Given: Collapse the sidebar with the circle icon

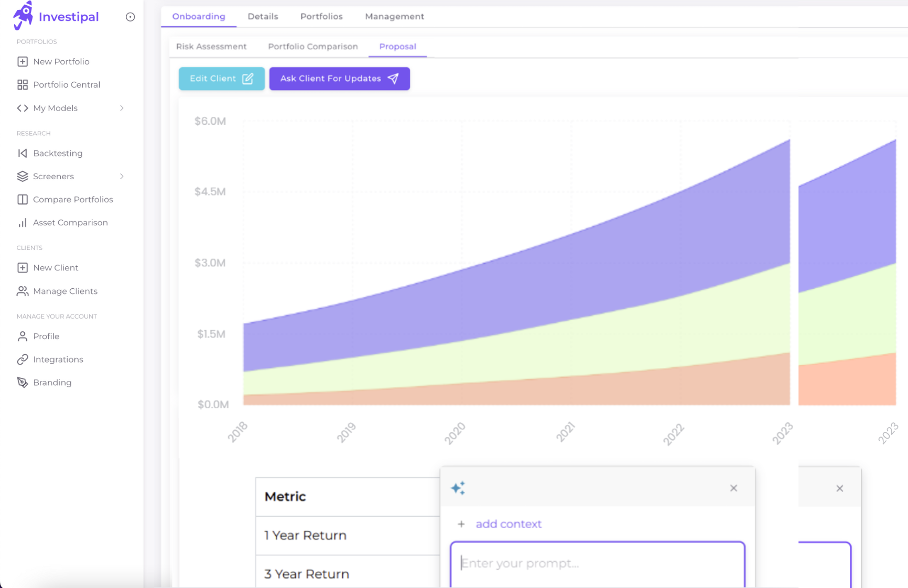Looking at the screenshot, I should pos(129,16).
